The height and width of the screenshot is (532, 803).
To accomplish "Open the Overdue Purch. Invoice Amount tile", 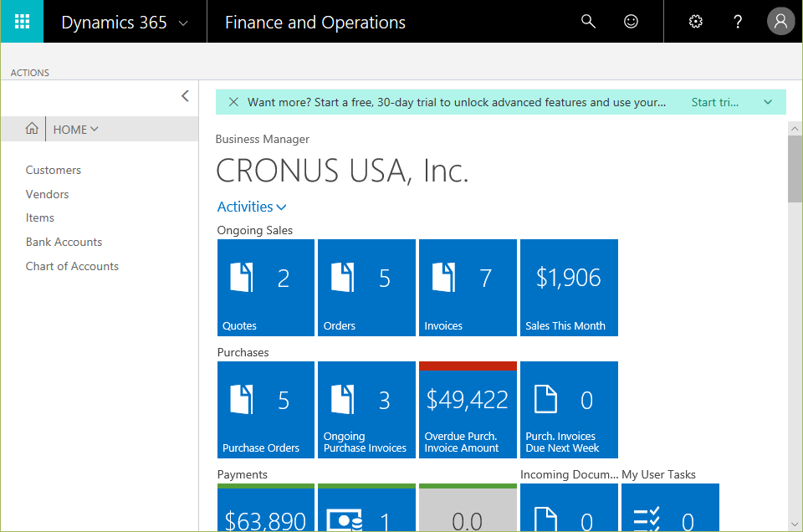I will tap(468, 410).
